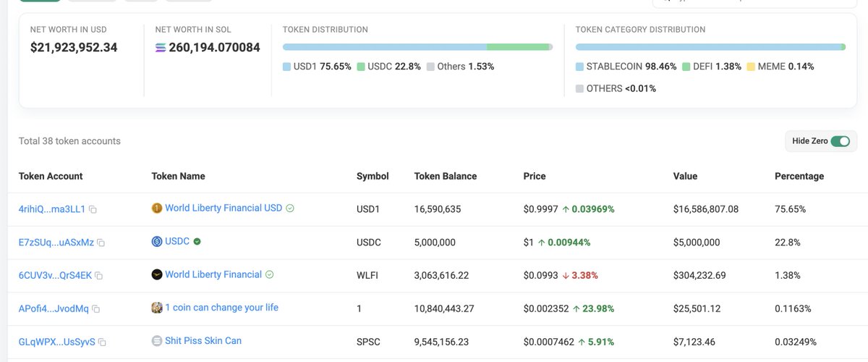
Task: Click the $16,586,807.08 value cell
Action: click(706, 209)
